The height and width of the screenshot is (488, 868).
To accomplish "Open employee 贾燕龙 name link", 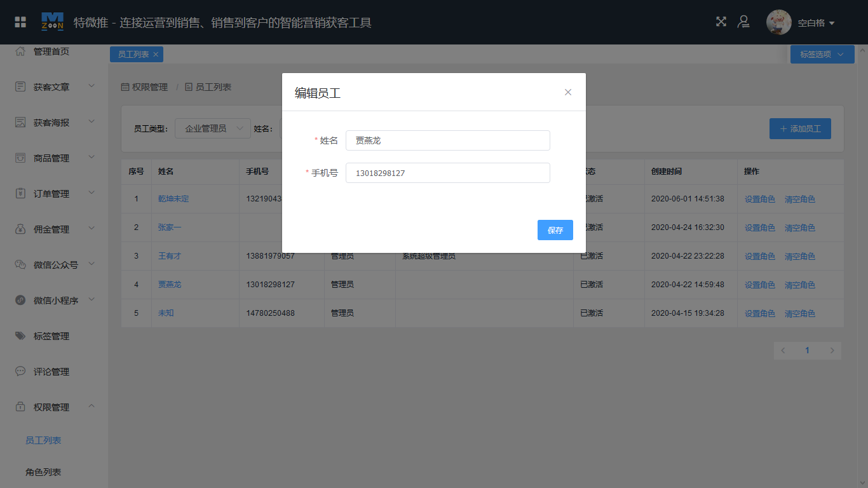I will point(170,285).
